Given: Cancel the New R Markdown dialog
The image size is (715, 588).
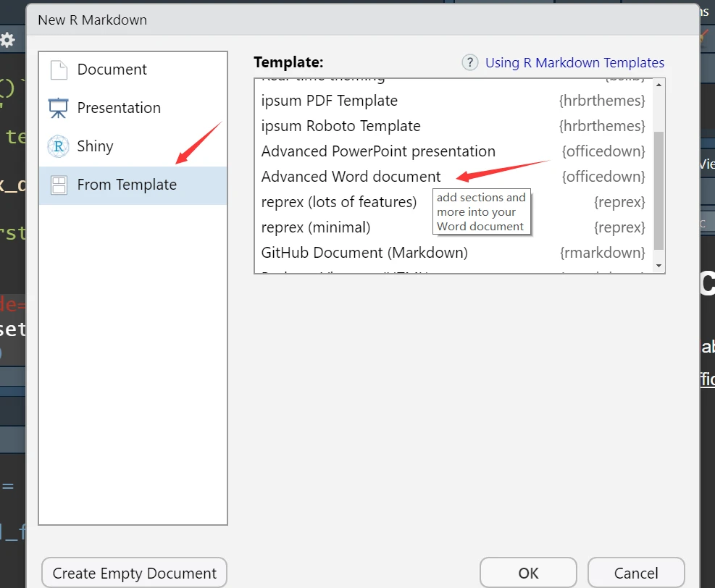Looking at the screenshot, I should tap(635, 573).
